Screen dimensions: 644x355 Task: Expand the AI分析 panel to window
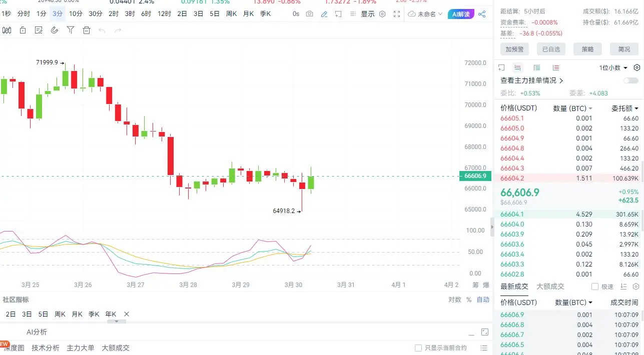(x=484, y=332)
